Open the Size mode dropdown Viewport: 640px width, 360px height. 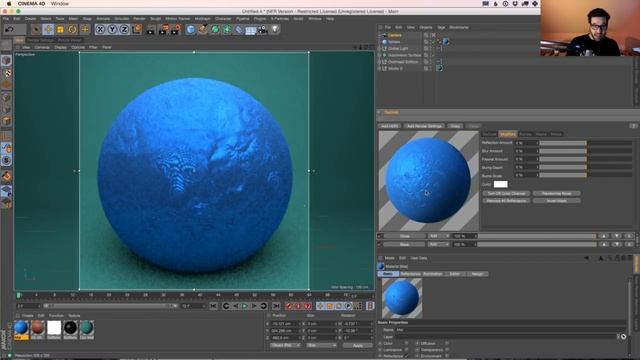coord(321,345)
